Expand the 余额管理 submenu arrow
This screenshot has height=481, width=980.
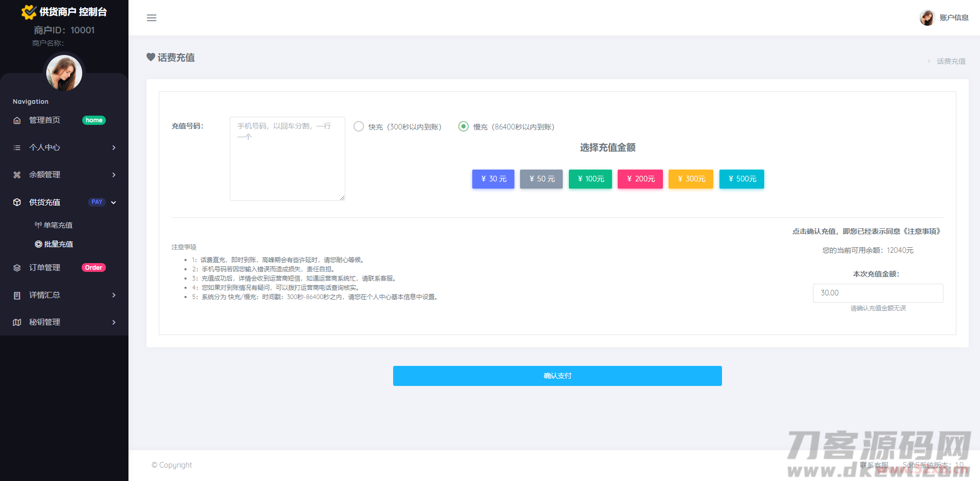point(114,175)
